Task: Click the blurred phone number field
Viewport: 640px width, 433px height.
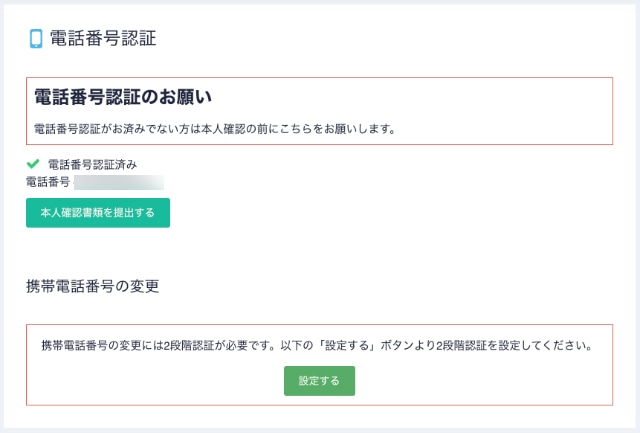Action: pyautogui.click(x=119, y=182)
